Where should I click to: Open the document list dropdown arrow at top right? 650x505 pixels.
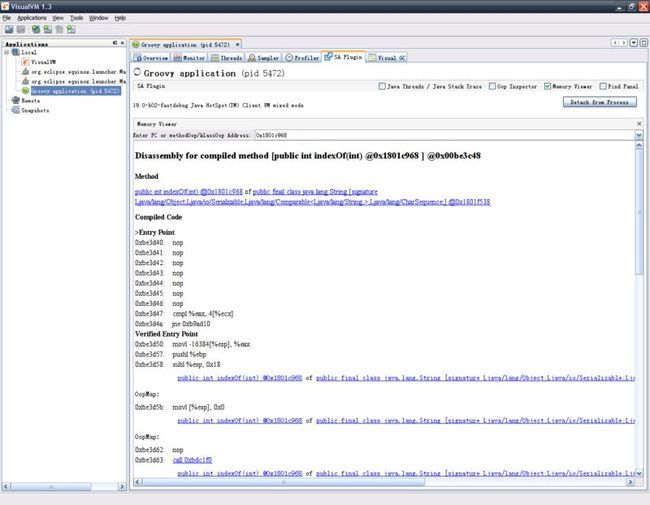point(634,43)
